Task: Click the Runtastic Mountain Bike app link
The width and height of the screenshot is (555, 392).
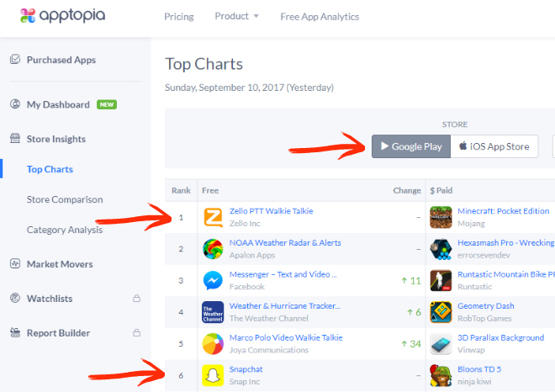Action: tap(505, 274)
